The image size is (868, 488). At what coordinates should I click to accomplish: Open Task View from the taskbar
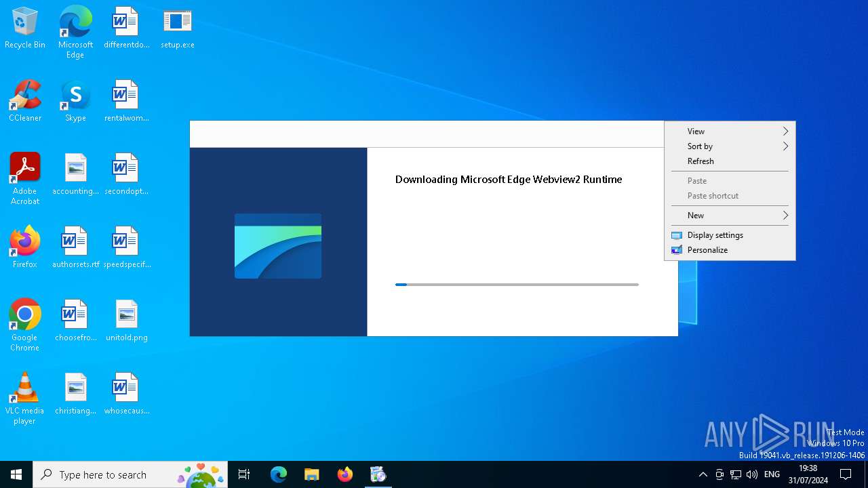(x=244, y=474)
